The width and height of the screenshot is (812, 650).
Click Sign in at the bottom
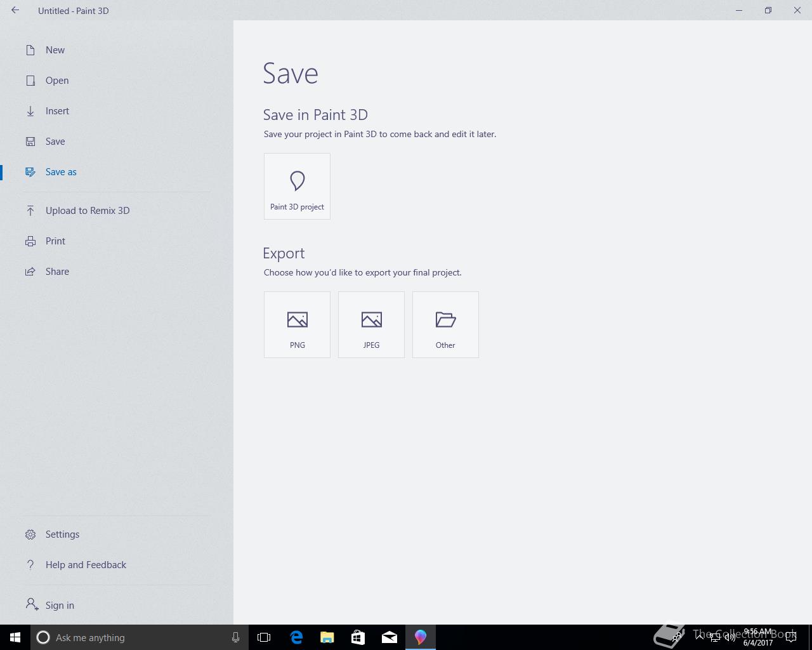[x=117, y=606]
